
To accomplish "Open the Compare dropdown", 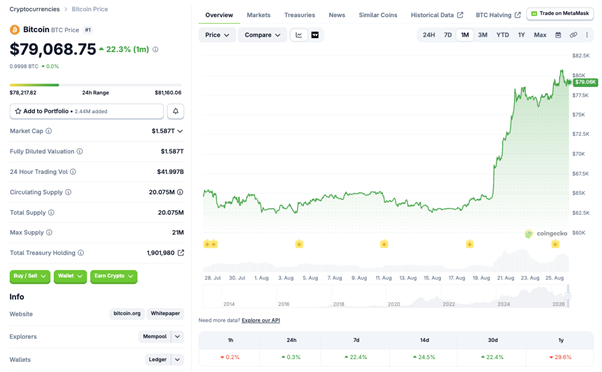I will pos(262,35).
